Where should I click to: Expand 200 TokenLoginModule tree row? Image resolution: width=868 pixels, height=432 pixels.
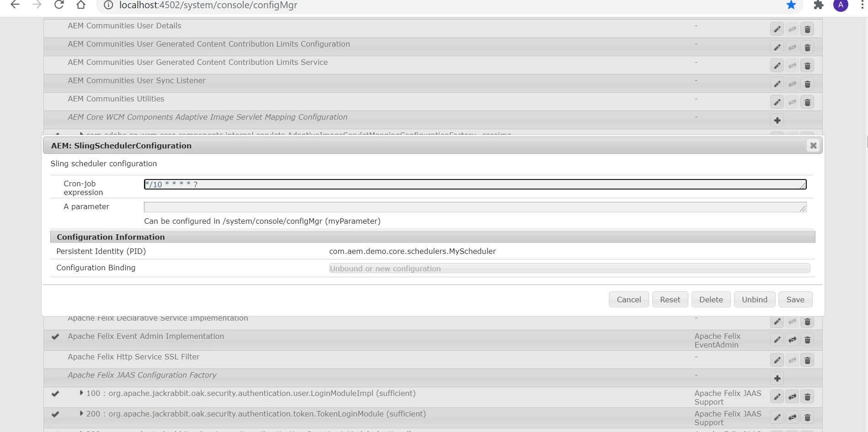click(x=81, y=413)
